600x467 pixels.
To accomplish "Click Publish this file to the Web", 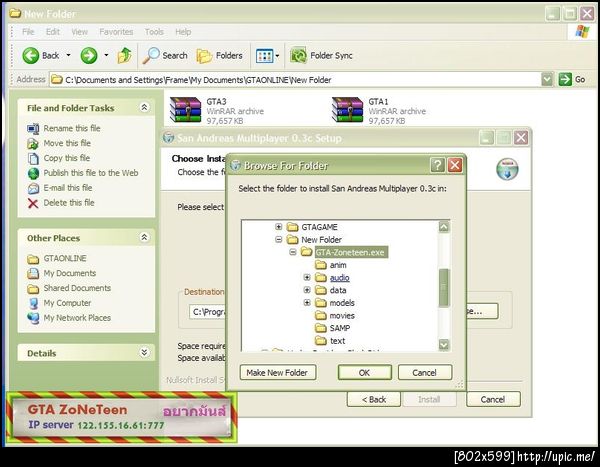I will [x=91, y=173].
